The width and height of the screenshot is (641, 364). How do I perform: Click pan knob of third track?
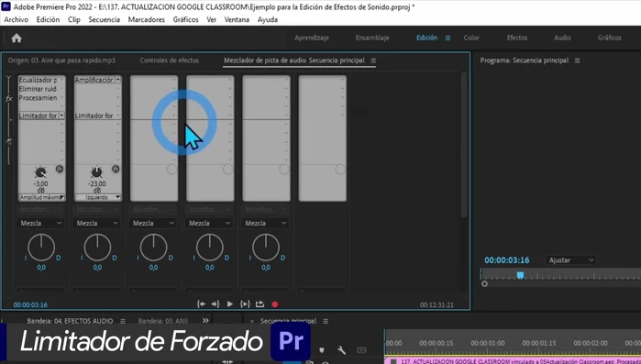point(153,248)
